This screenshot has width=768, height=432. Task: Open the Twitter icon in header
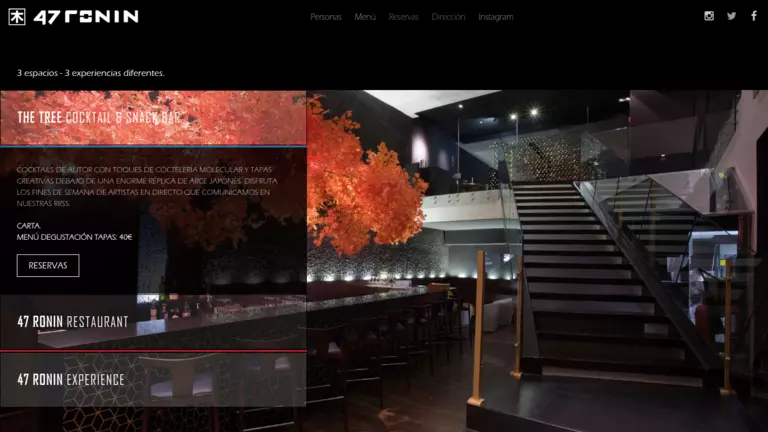[731, 16]
